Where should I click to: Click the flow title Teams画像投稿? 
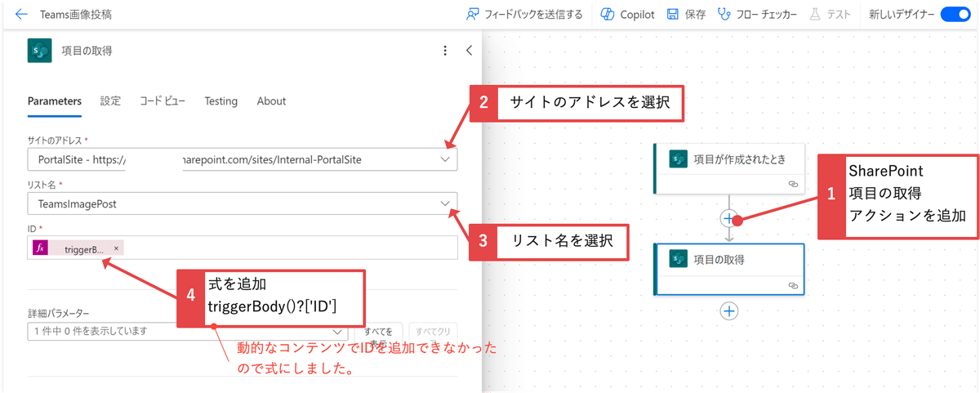(x=76, y=15)
